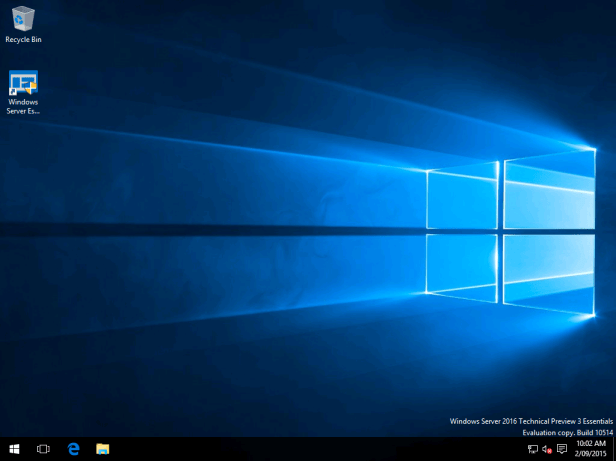Click an empty area of the taskbar

coord(300,449)
